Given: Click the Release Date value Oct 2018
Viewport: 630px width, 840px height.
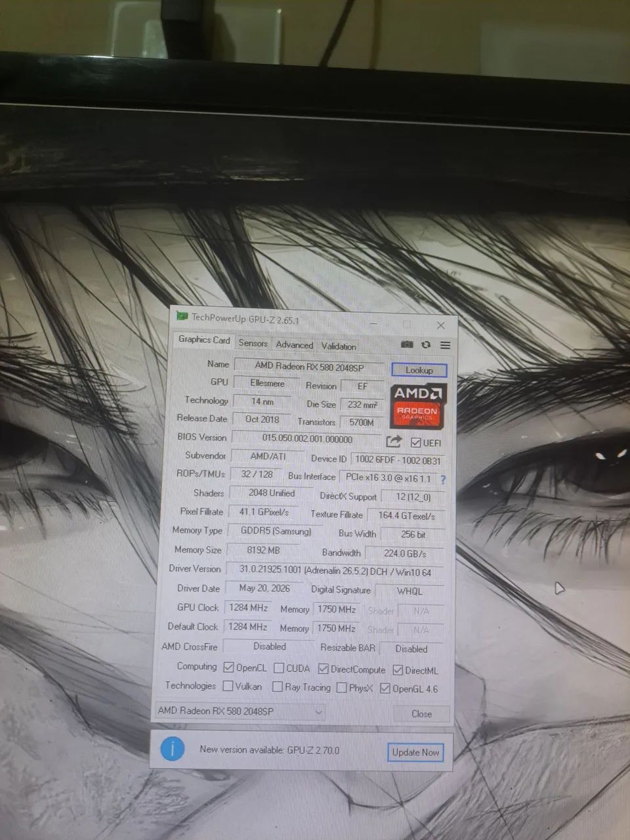Looking at the screenshot, I should pyautogui.click(x=262, y=419).
